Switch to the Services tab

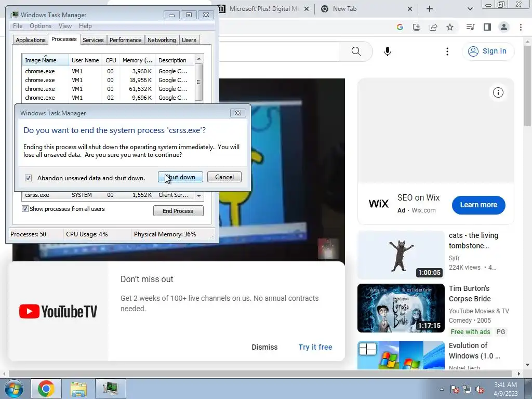[x=93, y=40]
